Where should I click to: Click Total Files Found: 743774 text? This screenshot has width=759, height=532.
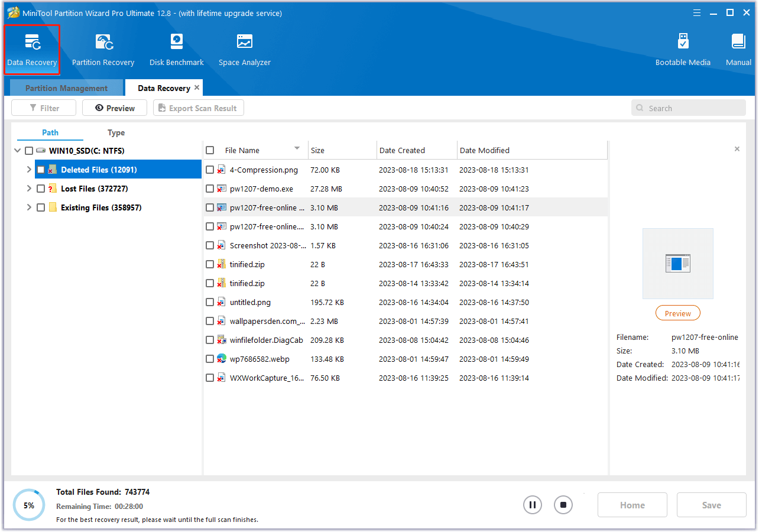pos(103,492)
